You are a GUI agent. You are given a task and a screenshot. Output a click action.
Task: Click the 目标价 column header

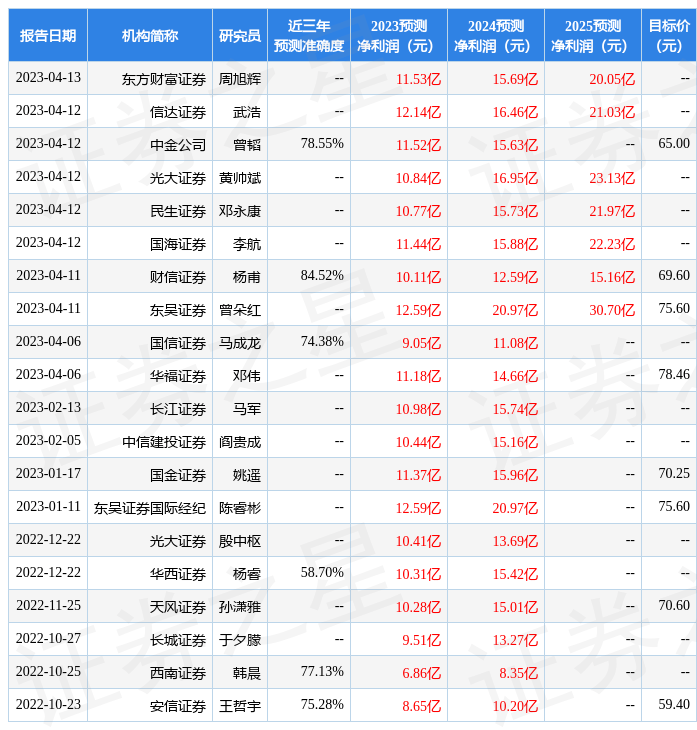tap(669, 35)
